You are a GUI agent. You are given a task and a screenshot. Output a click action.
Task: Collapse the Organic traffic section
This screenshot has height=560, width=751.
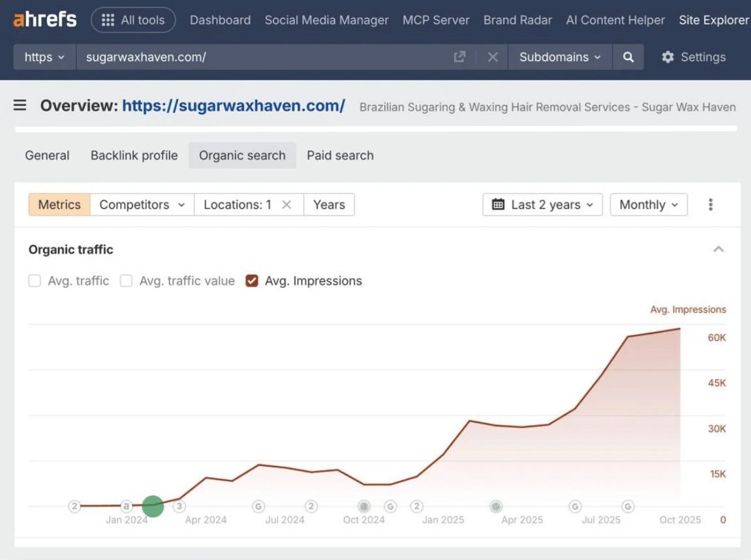718,249
